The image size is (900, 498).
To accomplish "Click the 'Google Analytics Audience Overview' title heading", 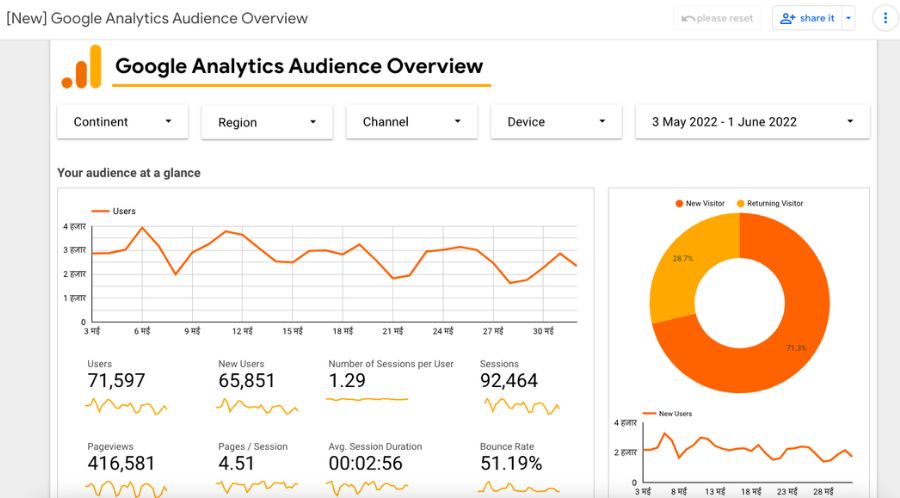I will [299, 66].
